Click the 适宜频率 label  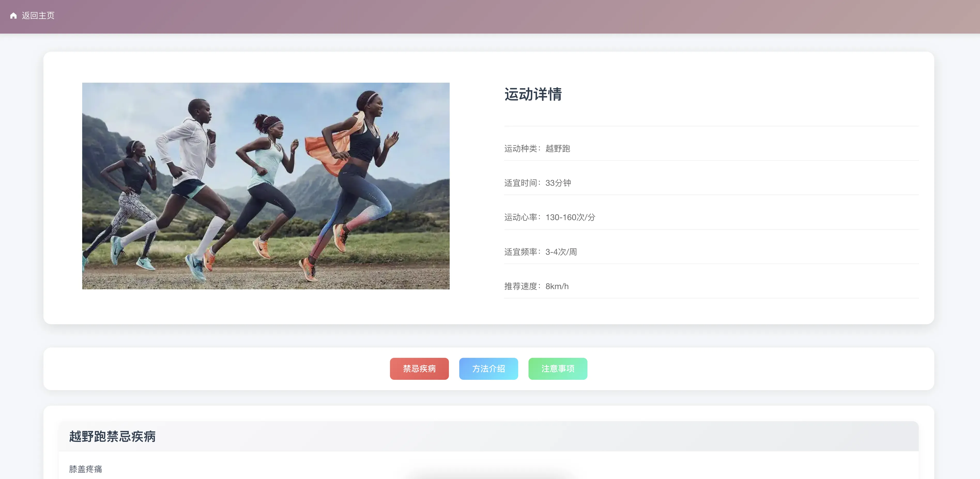point(520,252)
